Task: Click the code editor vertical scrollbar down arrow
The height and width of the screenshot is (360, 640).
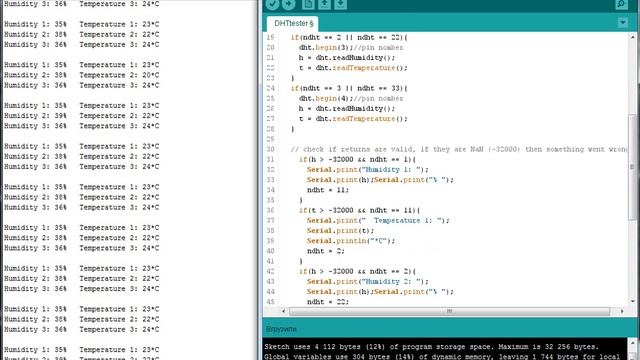Action: click(x=633, y=301)
